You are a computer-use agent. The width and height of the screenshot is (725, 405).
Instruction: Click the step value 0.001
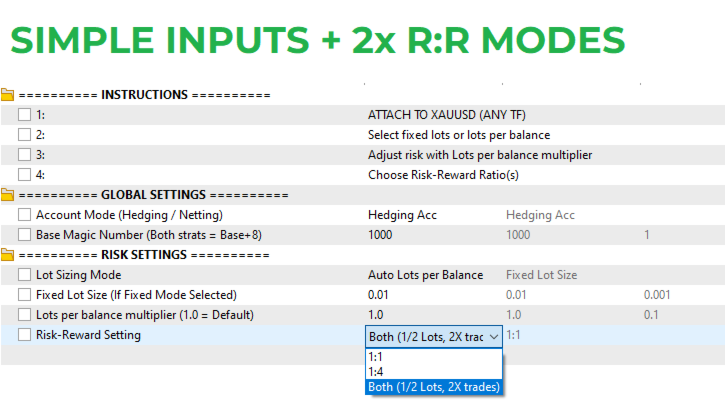657,295
